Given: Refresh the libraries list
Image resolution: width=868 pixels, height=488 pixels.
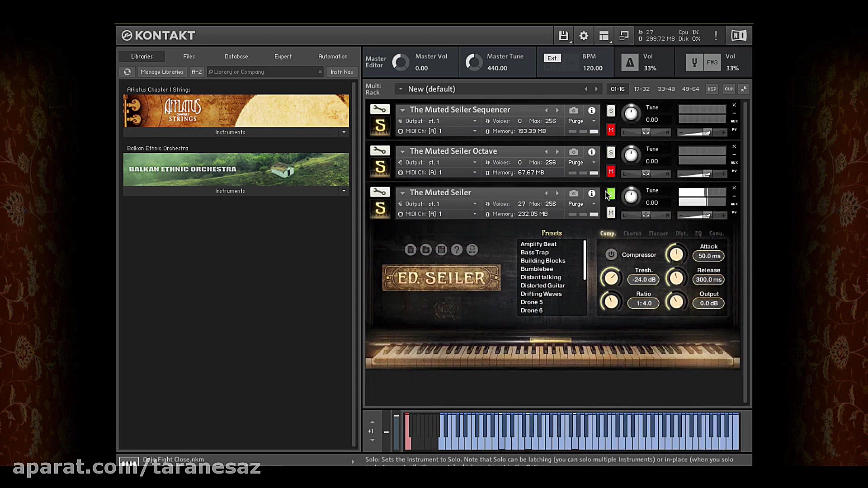Looking at the screenshot, I should pos(127,72).
